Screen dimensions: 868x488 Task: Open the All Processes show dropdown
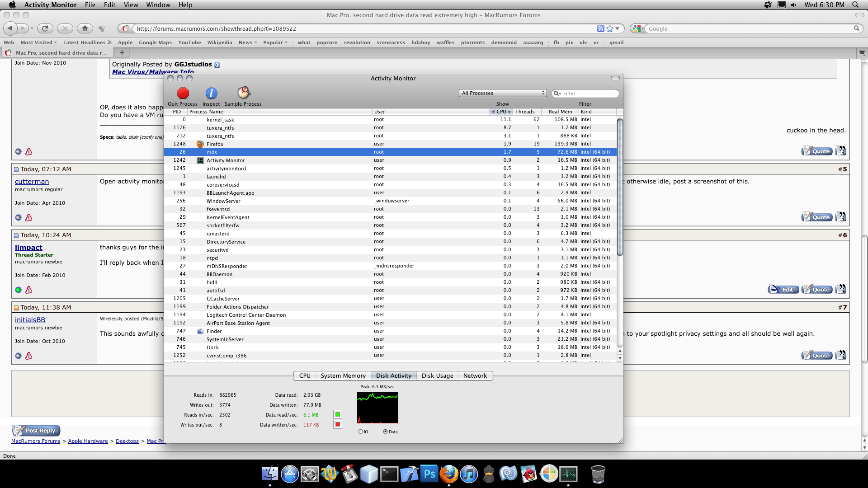tap(503, 93)
